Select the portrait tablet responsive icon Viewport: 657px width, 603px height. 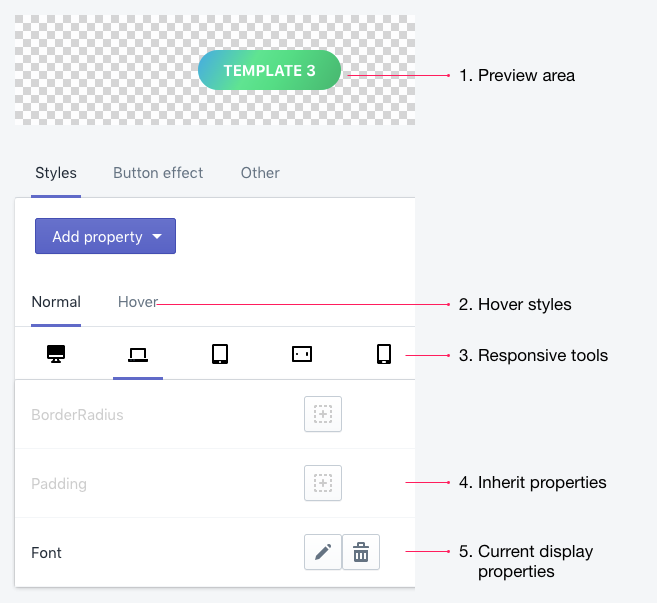pyautogui.click(x=220, y=354)
